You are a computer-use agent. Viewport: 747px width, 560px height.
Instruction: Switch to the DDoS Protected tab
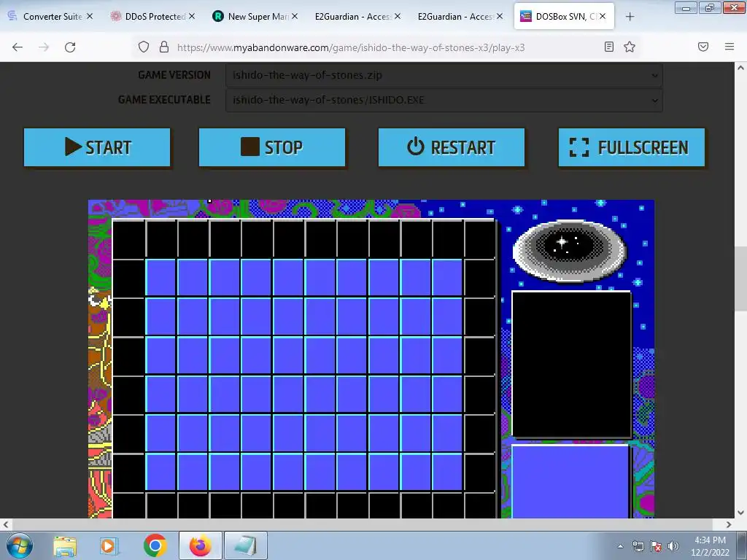pos(152,16)
